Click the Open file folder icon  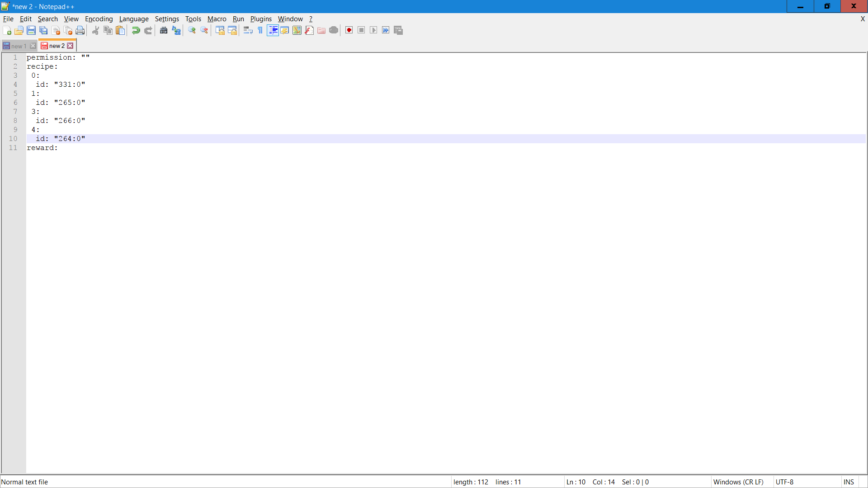click(19, 30)
